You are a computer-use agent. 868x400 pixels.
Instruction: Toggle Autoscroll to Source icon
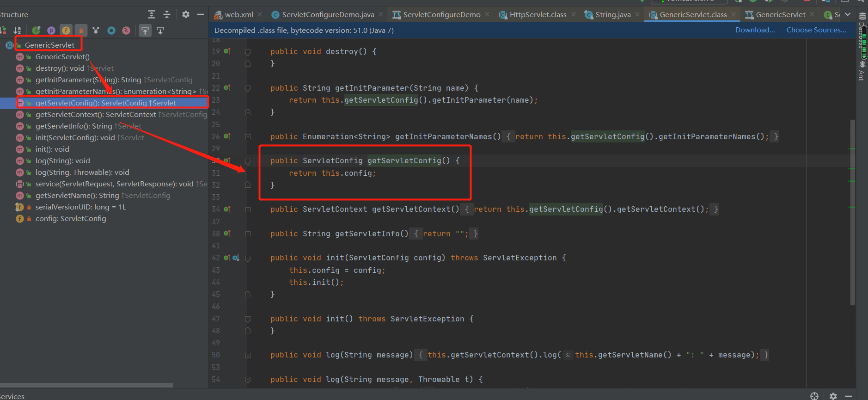click(x=145, y=31)
